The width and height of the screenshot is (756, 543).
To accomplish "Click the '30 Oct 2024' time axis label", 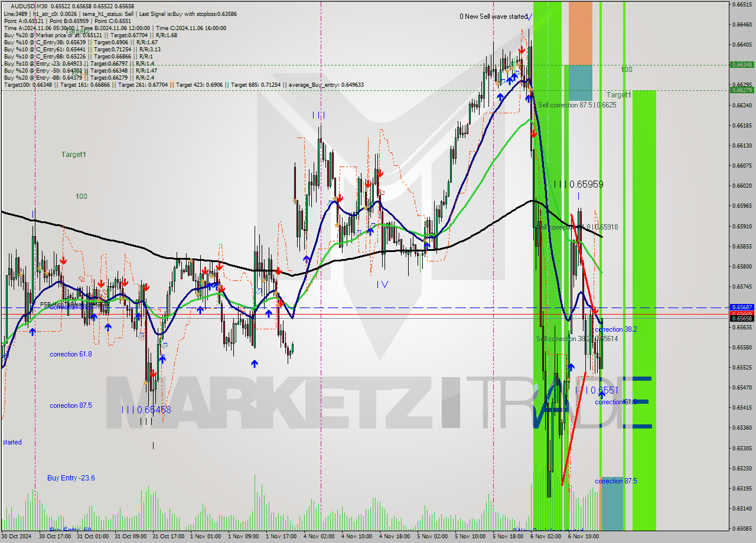I will tap(17, 537).
